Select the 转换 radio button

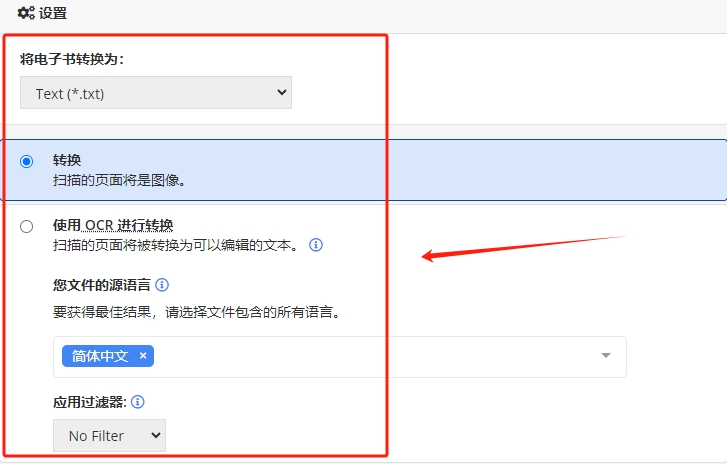click(26, 161)
